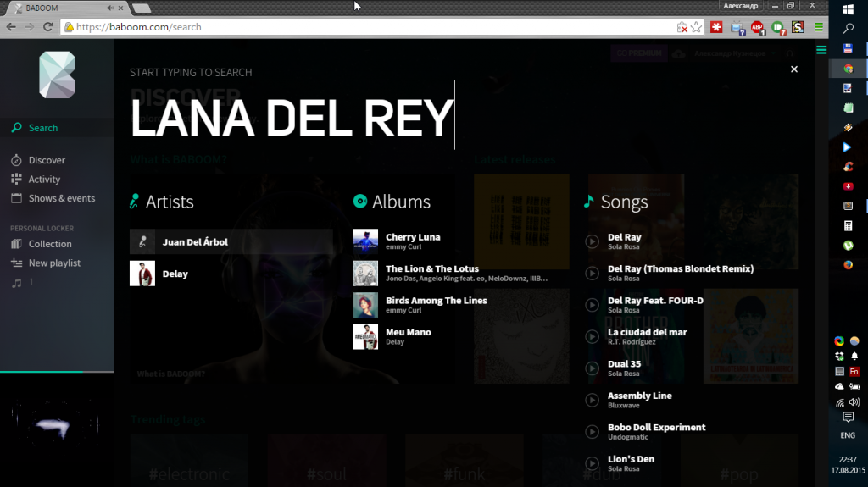
Task: Reload the page
Action: [47, 26]
